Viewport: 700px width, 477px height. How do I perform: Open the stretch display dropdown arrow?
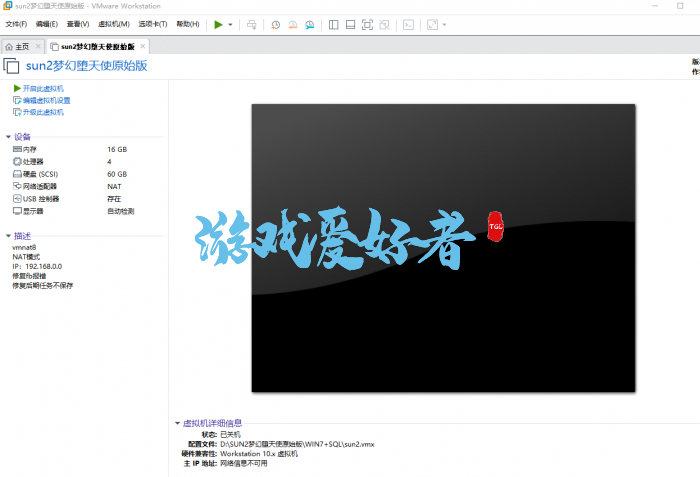click(x=444, y=25)
